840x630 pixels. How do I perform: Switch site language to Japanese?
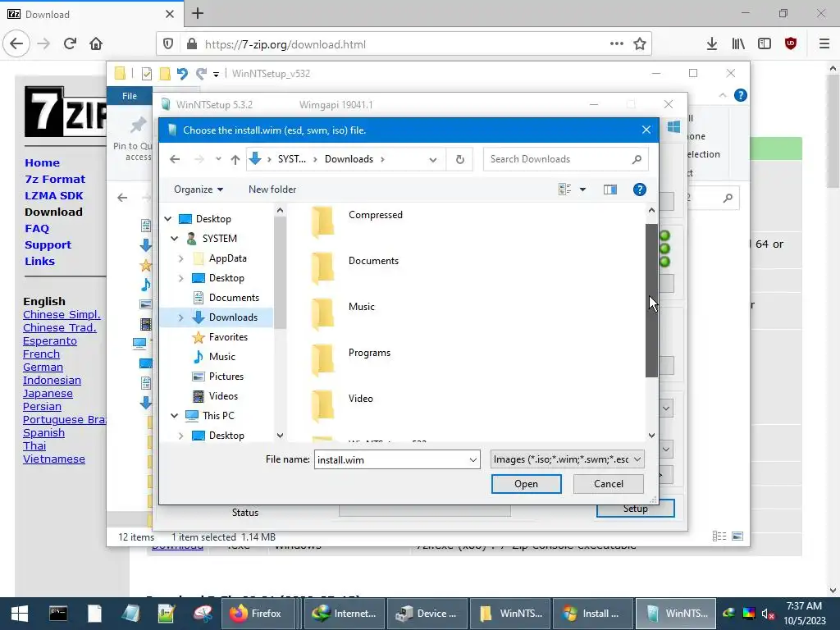[48, 393]
